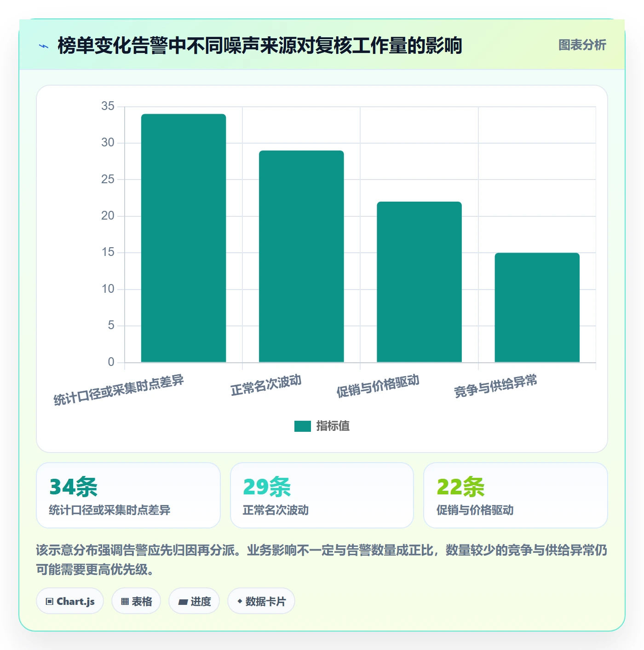Image resolution: width=644 pixels, height=650 pixels.
Task: Select the 正常名次波动 bar in chart
Action: coord(301,256)
